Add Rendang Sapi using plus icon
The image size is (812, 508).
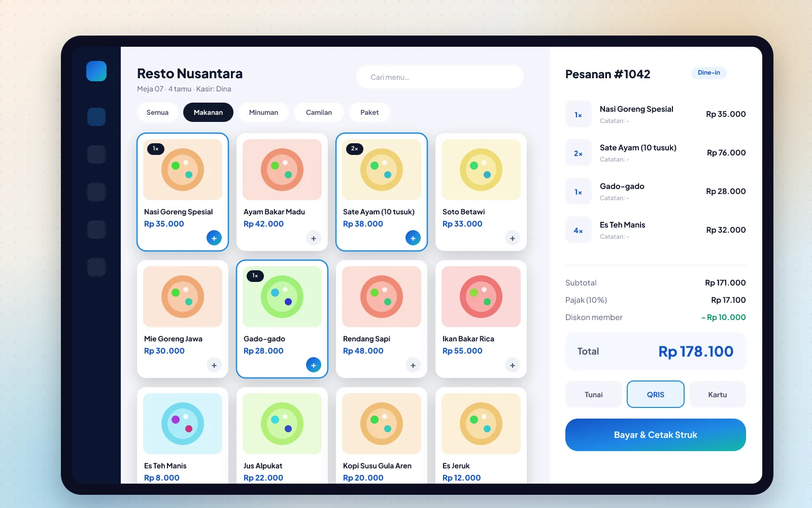[x=413, y=365]
